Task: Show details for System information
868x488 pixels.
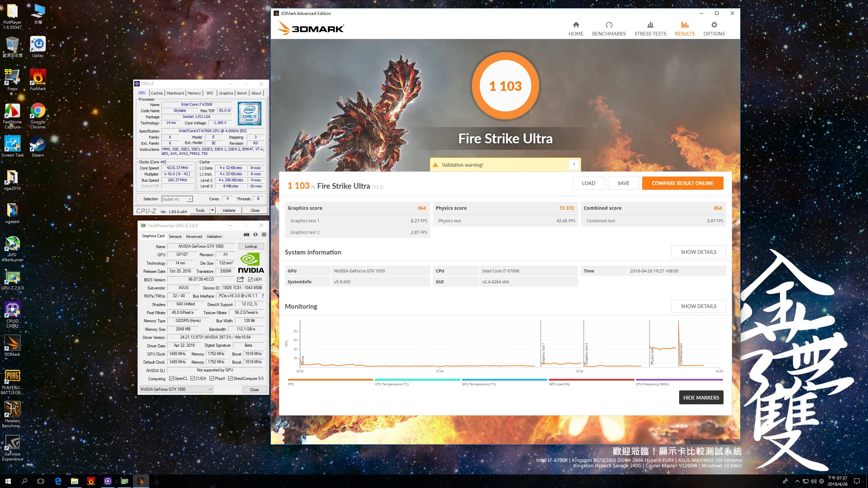Action: click(698, 252)
